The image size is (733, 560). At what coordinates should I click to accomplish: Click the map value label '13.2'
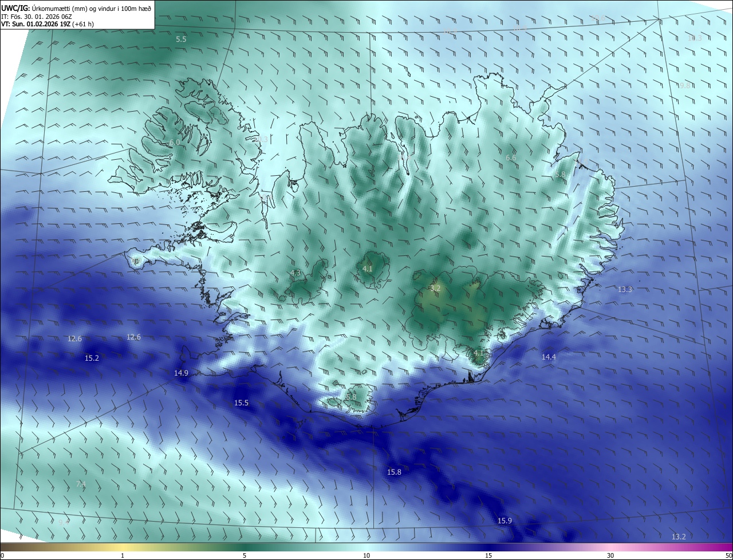(679, 537)
